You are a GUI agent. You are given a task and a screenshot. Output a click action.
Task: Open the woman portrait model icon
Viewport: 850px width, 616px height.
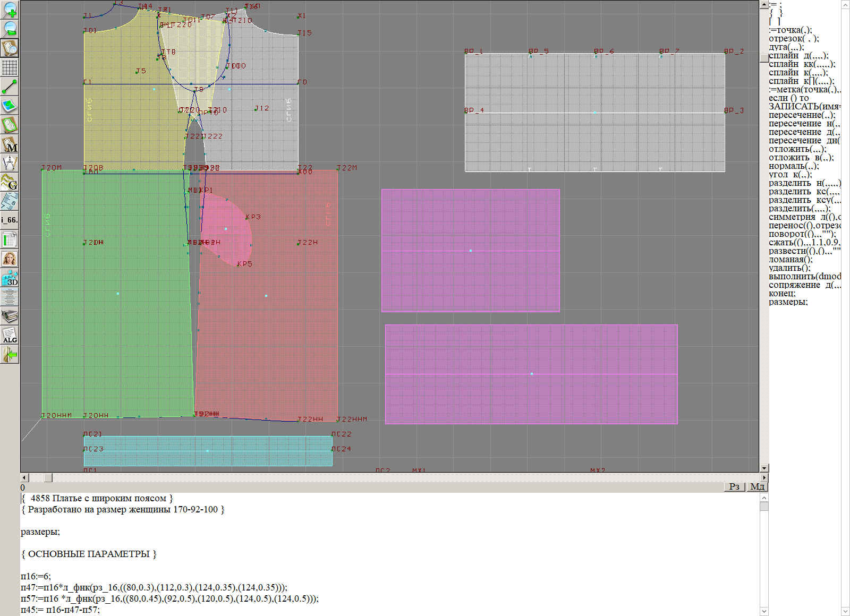pos(10,259)
